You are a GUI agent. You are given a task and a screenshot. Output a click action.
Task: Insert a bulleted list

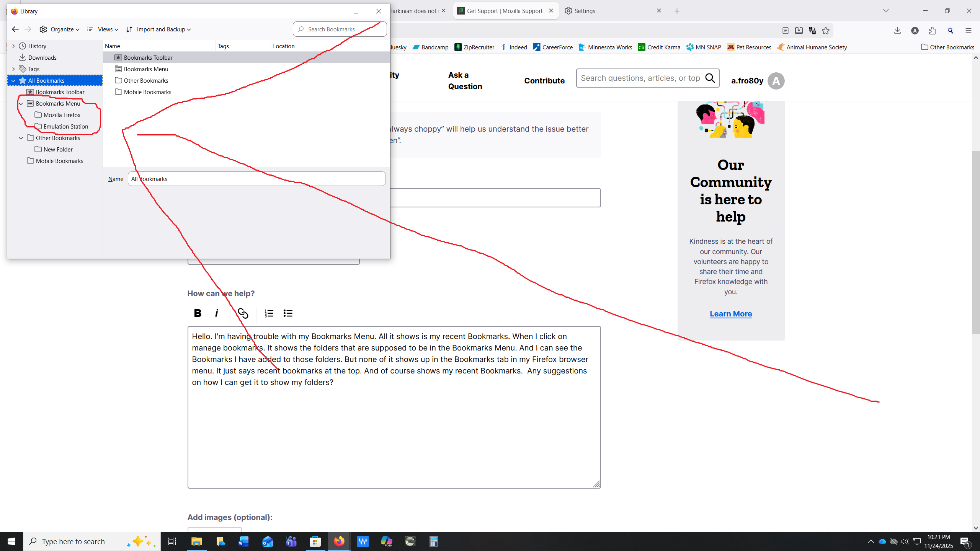[288, 313]
